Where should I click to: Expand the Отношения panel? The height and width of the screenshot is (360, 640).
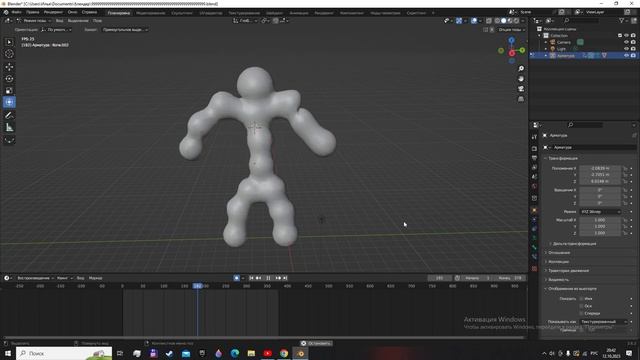[558, 253]
